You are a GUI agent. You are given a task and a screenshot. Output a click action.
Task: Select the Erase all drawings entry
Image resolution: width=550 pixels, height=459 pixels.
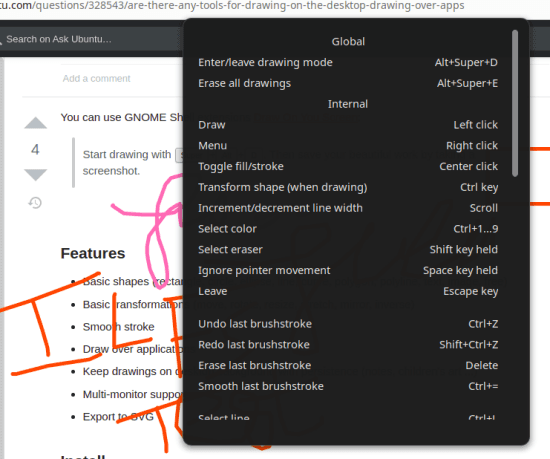(348, 83)
